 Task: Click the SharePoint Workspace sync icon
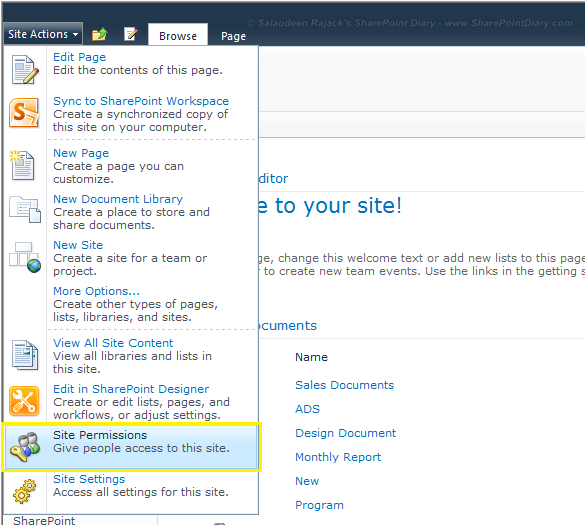coord(24,112)
